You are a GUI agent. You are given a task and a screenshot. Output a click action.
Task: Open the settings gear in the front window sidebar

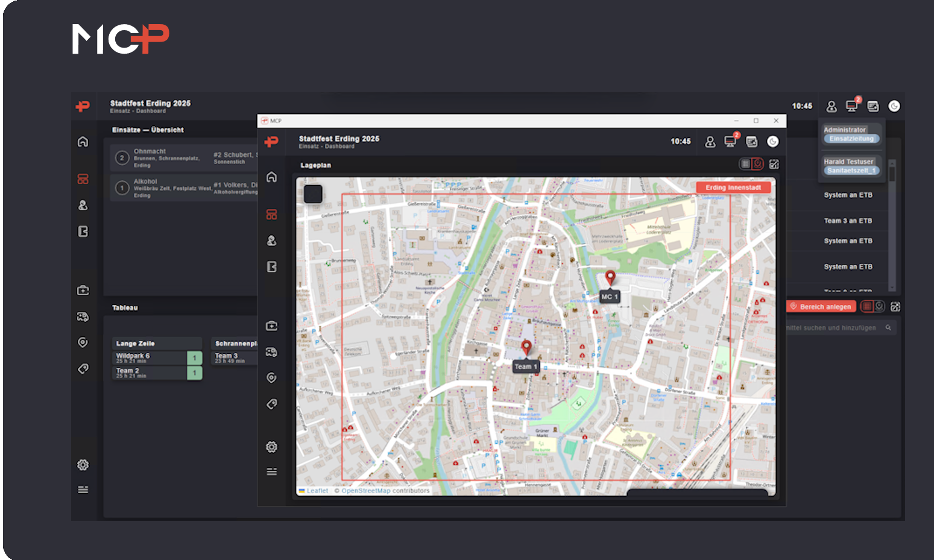pos(271,447)
